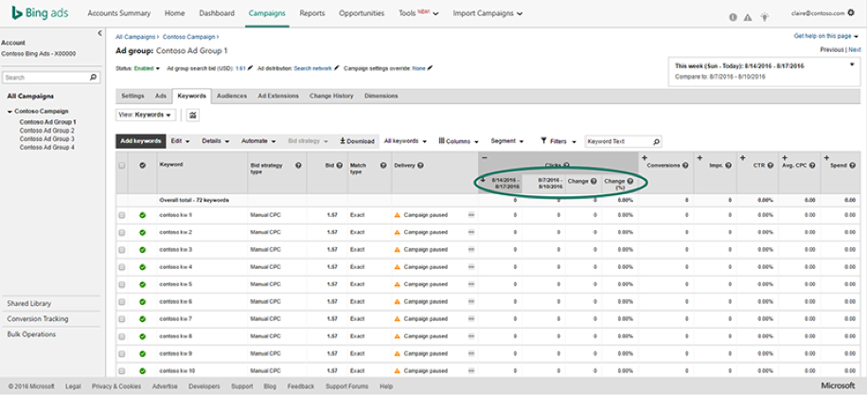This screenshot has height=395, width=868.
Task: Click the delivery details ellipsis for contoso kw 2
Action: [471, 232]
